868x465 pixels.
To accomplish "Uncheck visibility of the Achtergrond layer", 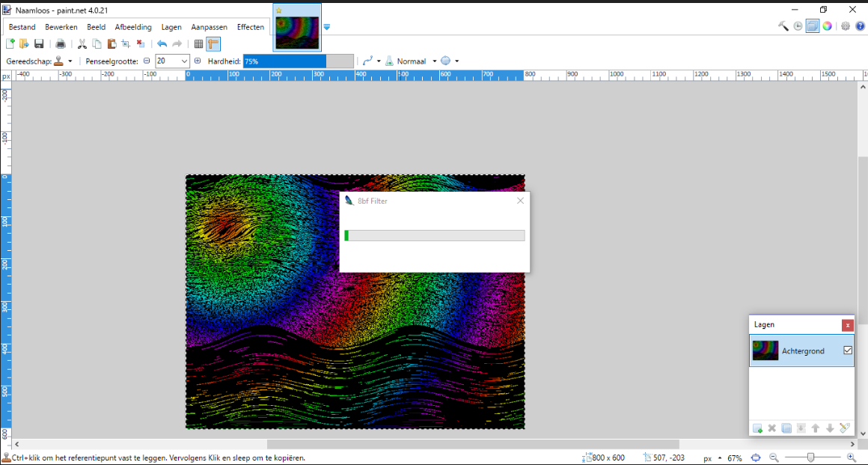I will pos(848,350).
